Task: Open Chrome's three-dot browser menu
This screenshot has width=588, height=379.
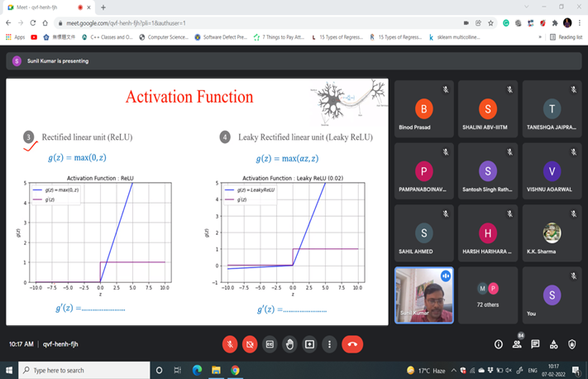Action: pyautogui.click(x=580, y=23)
